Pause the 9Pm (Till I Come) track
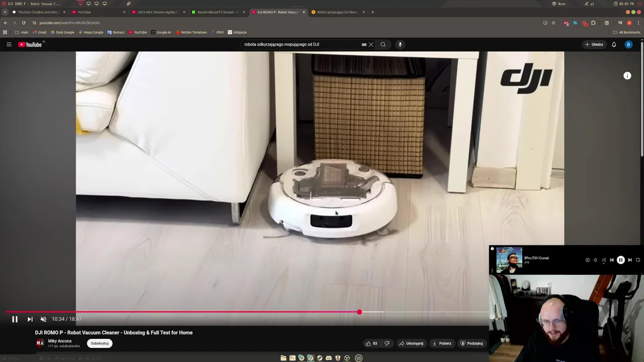The height and width of the screenshot is (362, 644). (x=620, y=260)
